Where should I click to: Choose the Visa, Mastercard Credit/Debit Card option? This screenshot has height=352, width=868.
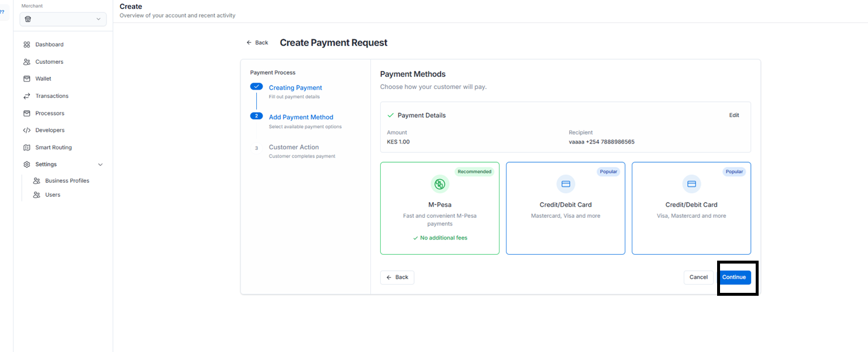(691, 208)
